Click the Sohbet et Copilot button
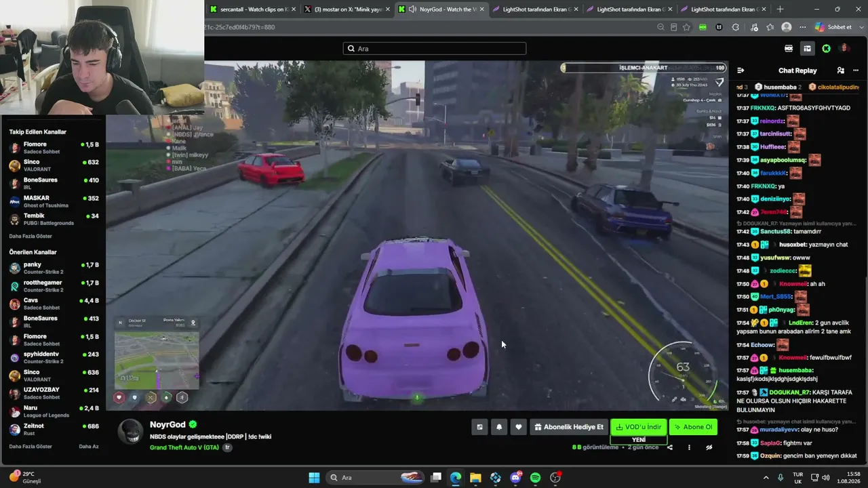The height and width of the screenshot is (488, 868). pos(833,27)
